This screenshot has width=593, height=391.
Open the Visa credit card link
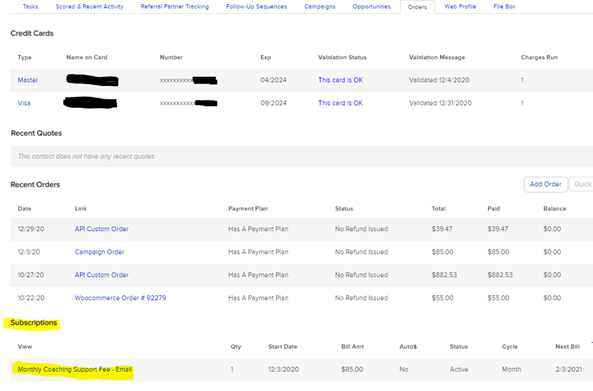tap(24, 103)
